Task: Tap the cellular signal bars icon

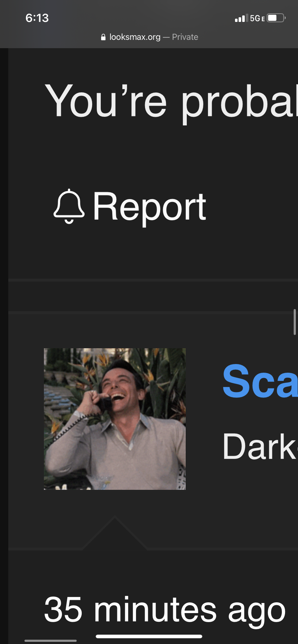Action: (x=241, y=18)
